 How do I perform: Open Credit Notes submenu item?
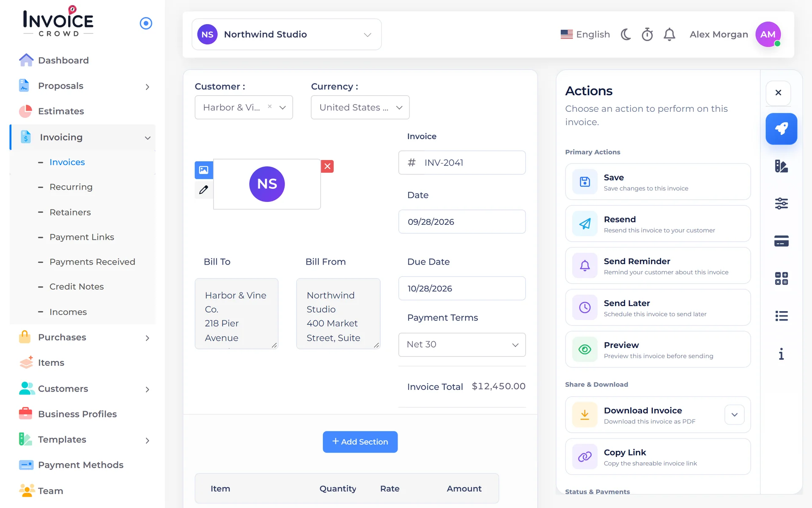tap(77, 287)
